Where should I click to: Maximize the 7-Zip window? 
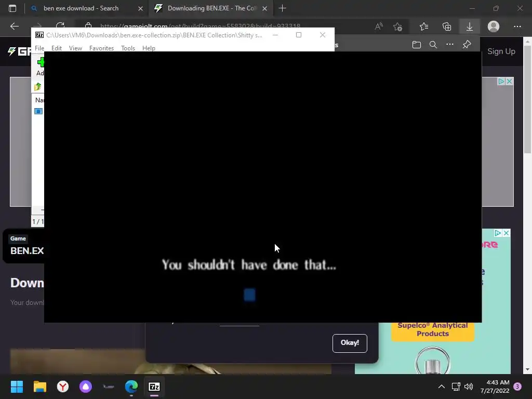(299, 35)
